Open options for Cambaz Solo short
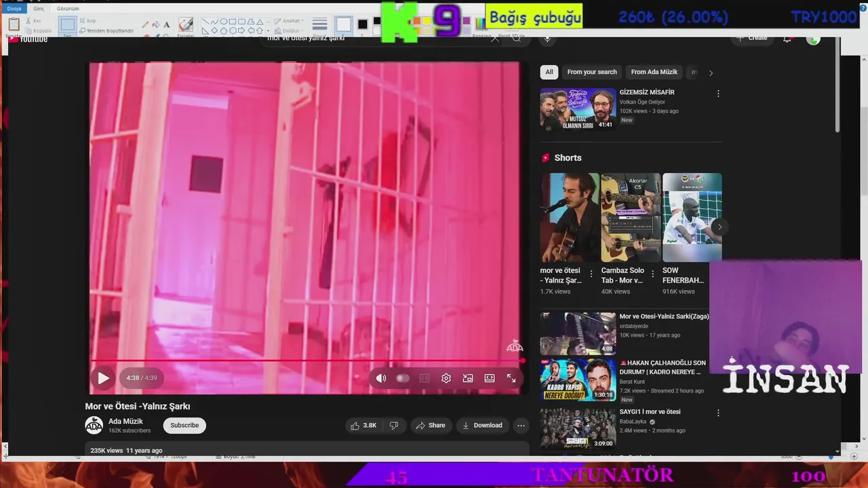868x488 pixels. 652,274
